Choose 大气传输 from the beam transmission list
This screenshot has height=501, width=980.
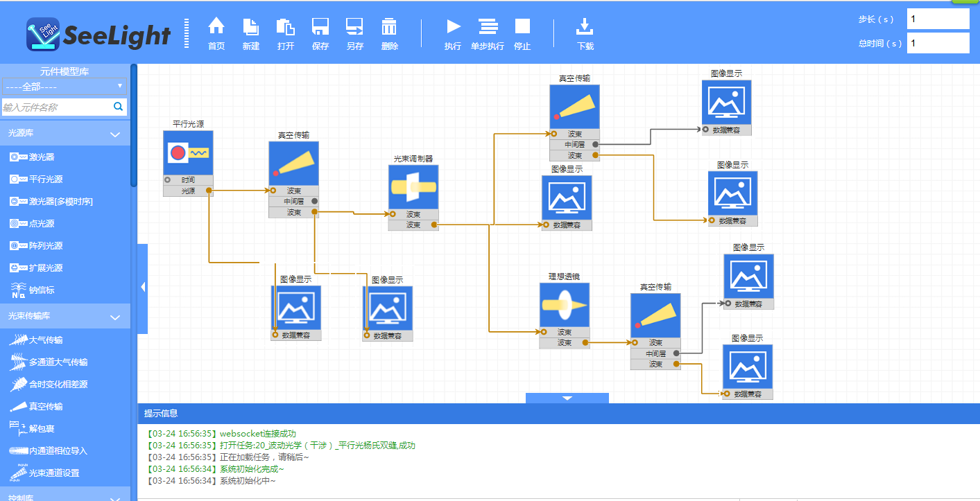click(x=46, y=340)
